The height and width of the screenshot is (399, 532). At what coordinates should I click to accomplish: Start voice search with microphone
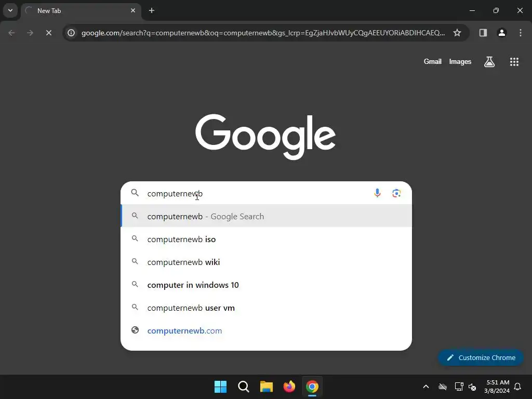point(377,193)
